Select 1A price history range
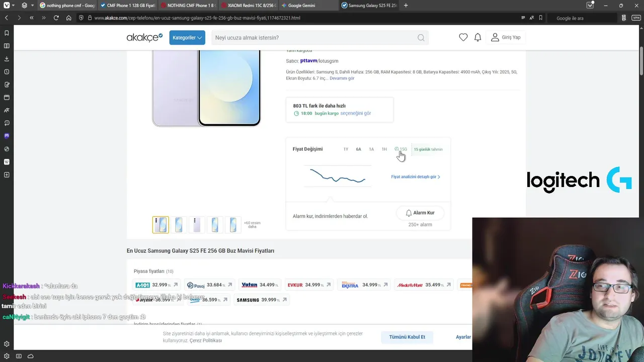This screenshot has width=644, height=362. [x=371, y=149]
